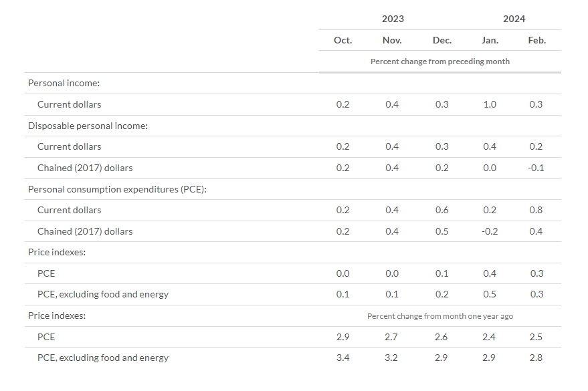Click the "Percent change from month one year ago" subheading
The height and width of the screenshot is (391, 588).
click(440, 316)
